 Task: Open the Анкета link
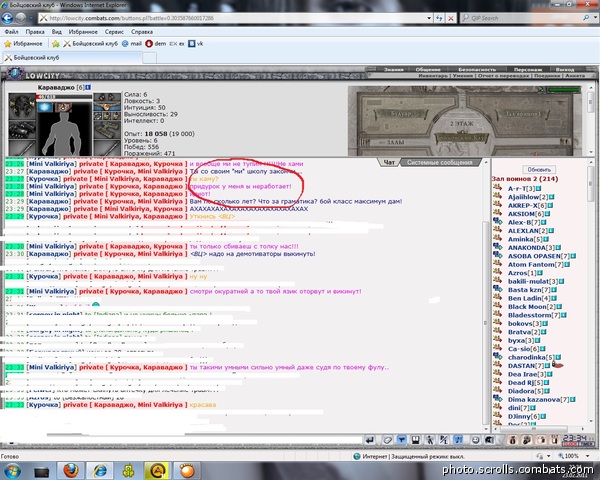coord(575,76)
